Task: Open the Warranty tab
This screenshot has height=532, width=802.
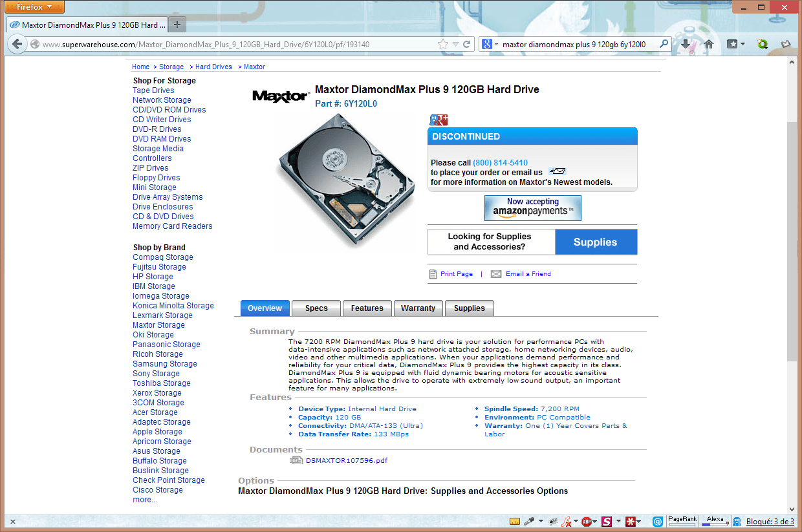Action: [x=418, y=308]
